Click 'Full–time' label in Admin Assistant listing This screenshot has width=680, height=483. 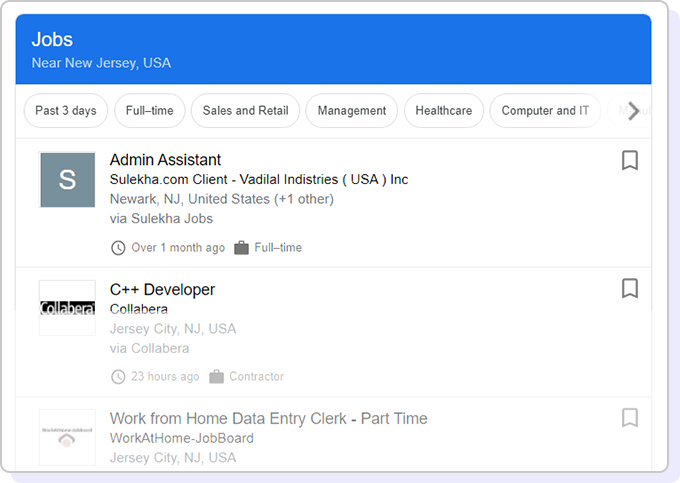278,248
